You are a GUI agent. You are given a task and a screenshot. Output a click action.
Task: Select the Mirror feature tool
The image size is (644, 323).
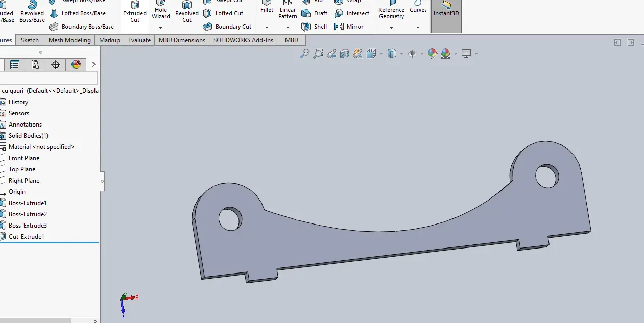tap(349, 27)
